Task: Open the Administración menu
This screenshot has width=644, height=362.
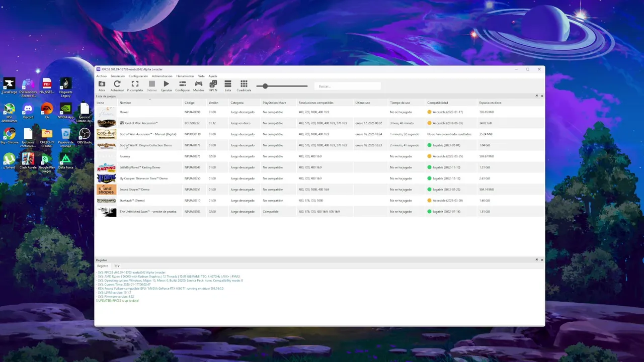Action: [162, 76]
